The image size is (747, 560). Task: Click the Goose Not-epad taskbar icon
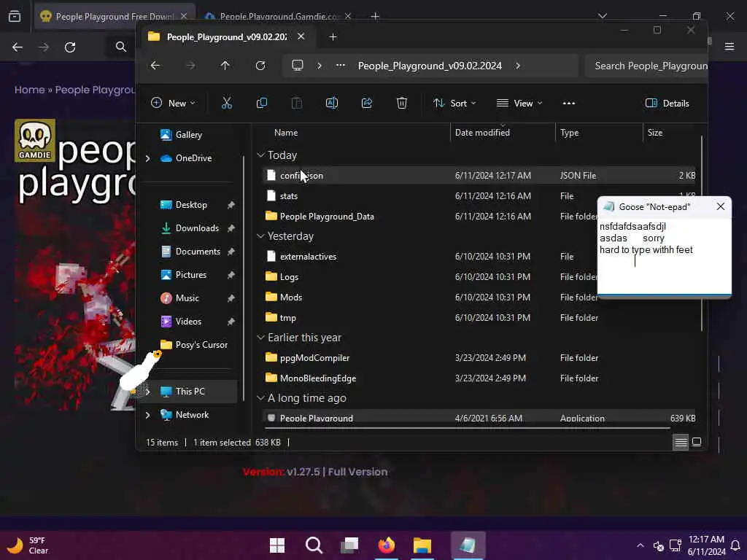468,545
